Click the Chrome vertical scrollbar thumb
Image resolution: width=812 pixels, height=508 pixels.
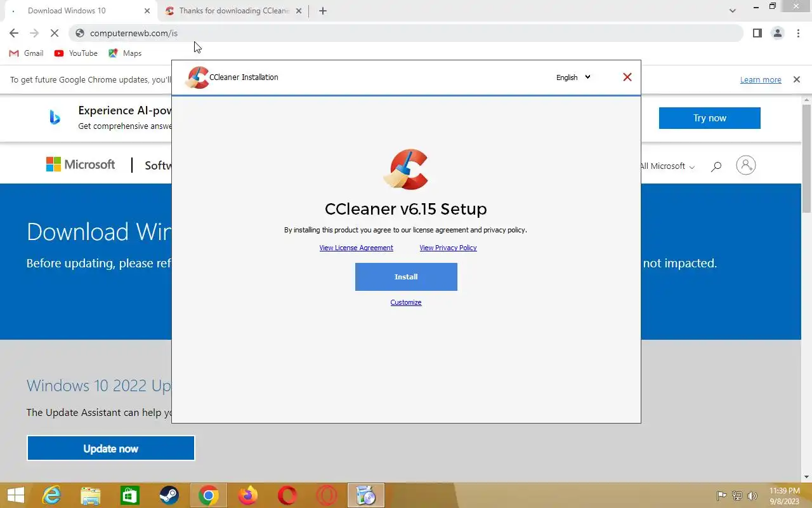coord(807,159)
